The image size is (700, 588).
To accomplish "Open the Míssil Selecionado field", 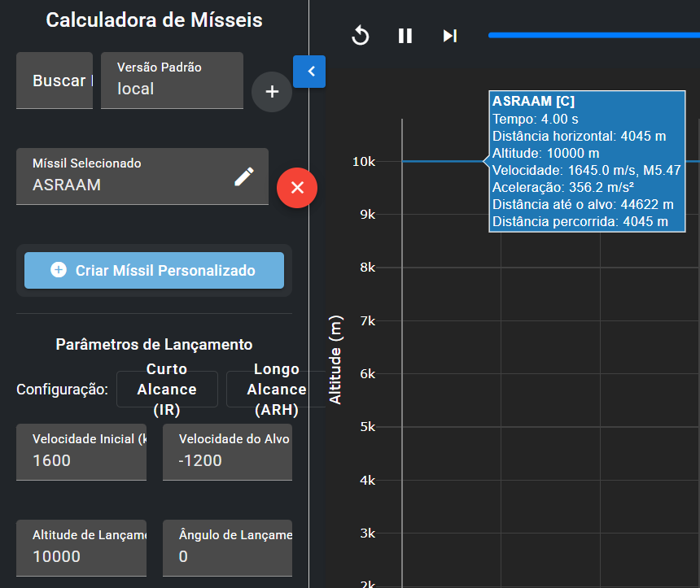I will point(130,176).
